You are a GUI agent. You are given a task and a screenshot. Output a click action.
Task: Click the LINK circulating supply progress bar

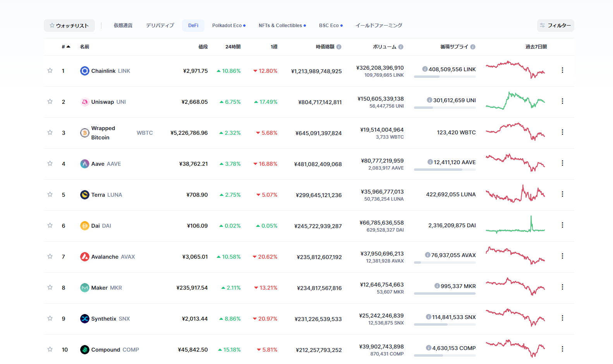(445, 77)
